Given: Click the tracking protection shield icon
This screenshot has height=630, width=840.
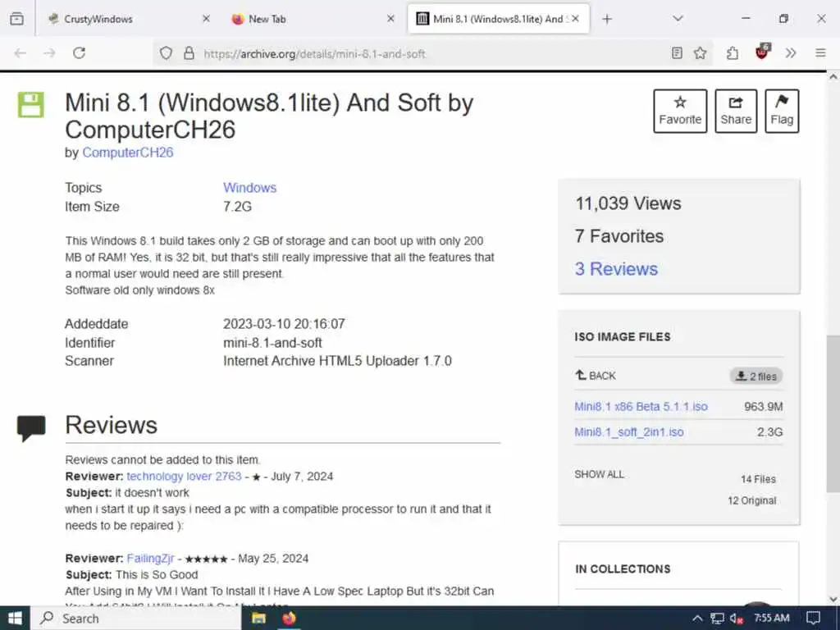Looking at the screenshot, I should click(166, 53).
